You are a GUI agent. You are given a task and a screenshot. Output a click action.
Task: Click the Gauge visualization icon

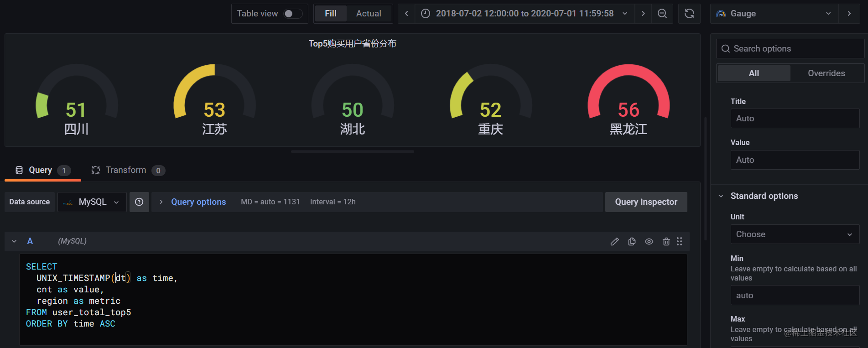point(721,14)
